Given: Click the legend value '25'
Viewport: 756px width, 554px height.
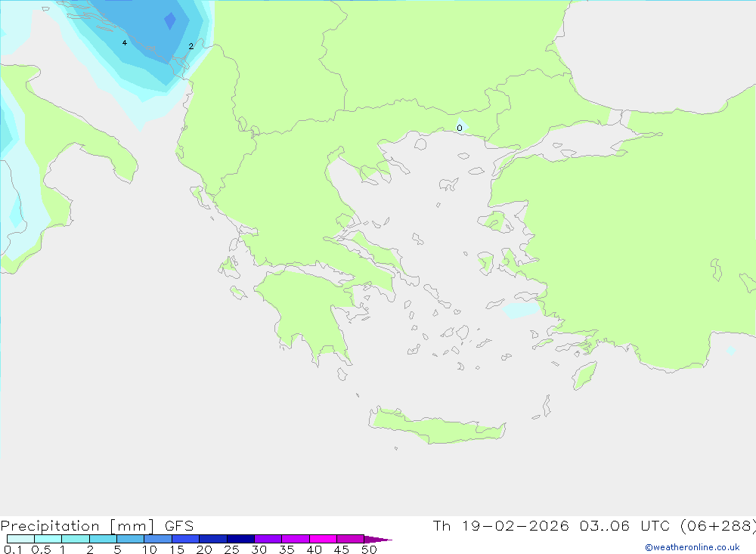Looking at the screenshot, I should 231,549.
